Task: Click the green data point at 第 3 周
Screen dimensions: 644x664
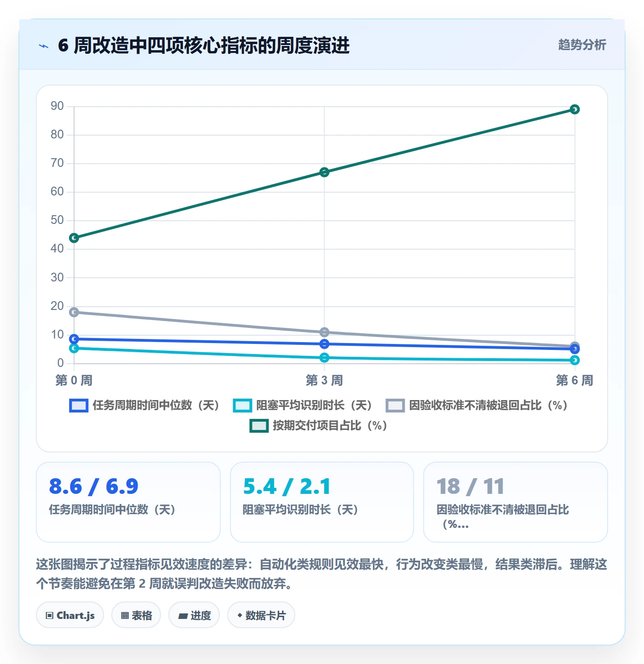Action: click(324, 172)
